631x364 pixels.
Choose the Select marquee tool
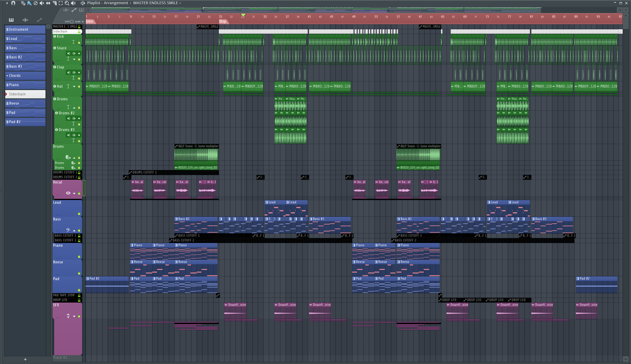click(x=61, y=3)
